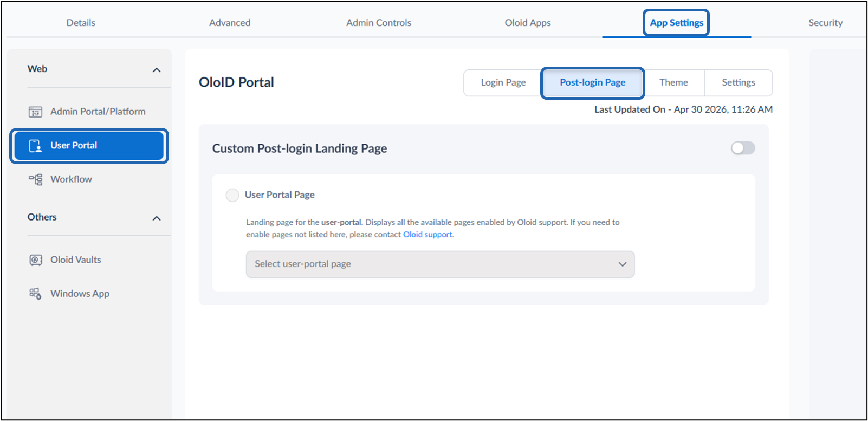The image size is (868, 421).
Task: Follow the Oloid support link
Action: (427, 235)
